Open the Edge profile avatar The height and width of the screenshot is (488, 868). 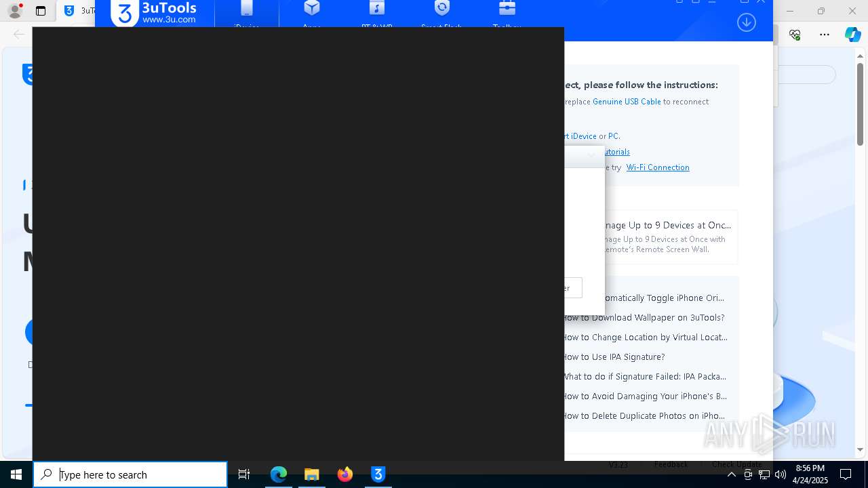coord(15,11)
